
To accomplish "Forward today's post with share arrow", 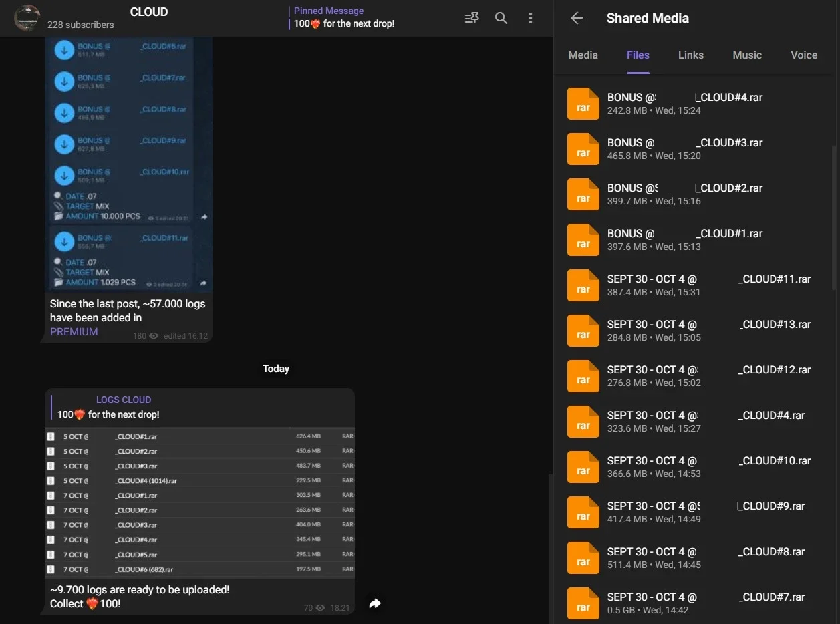I will point(375,603).
